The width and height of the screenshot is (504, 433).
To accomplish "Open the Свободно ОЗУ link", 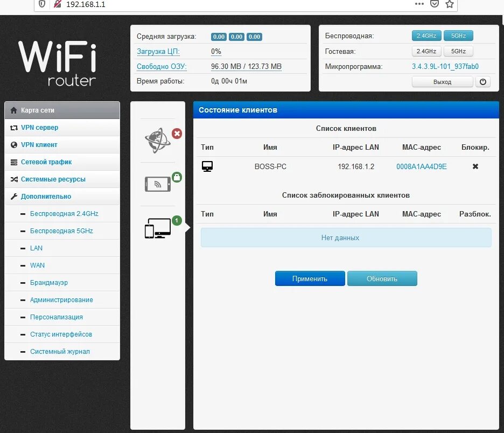I will coord(162,66).
